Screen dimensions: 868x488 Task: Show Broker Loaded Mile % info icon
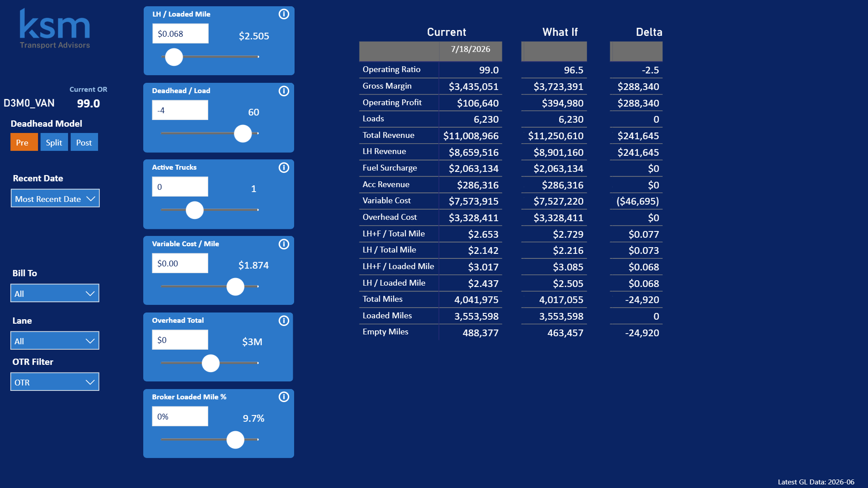pos(284,397)
